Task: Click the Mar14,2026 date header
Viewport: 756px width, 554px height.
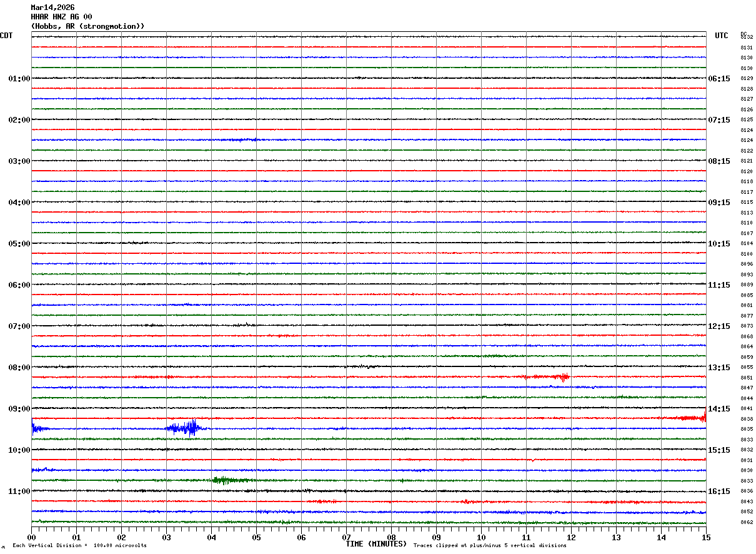Action: click(x=52, y=8)
